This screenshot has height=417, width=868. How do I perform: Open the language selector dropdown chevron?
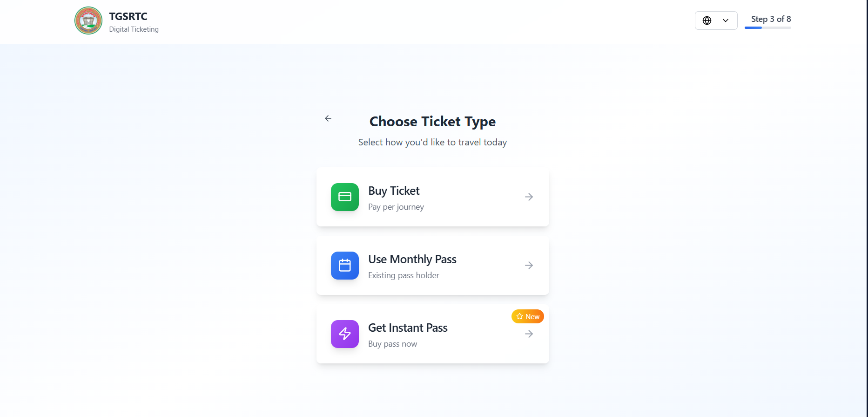click(x=725, y=20)
